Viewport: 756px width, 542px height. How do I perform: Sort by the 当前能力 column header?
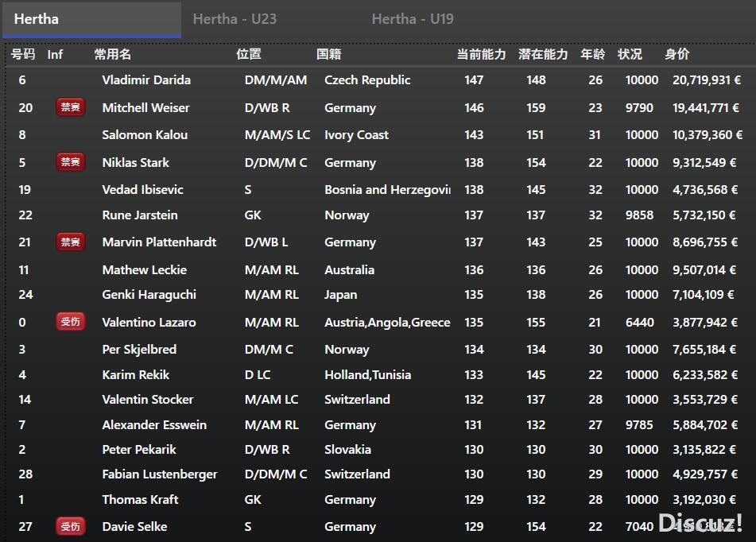click(x=481, y=54)
